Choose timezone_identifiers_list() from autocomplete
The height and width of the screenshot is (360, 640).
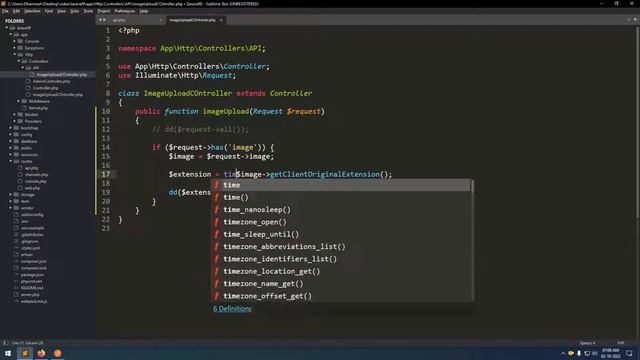(342, 259)
